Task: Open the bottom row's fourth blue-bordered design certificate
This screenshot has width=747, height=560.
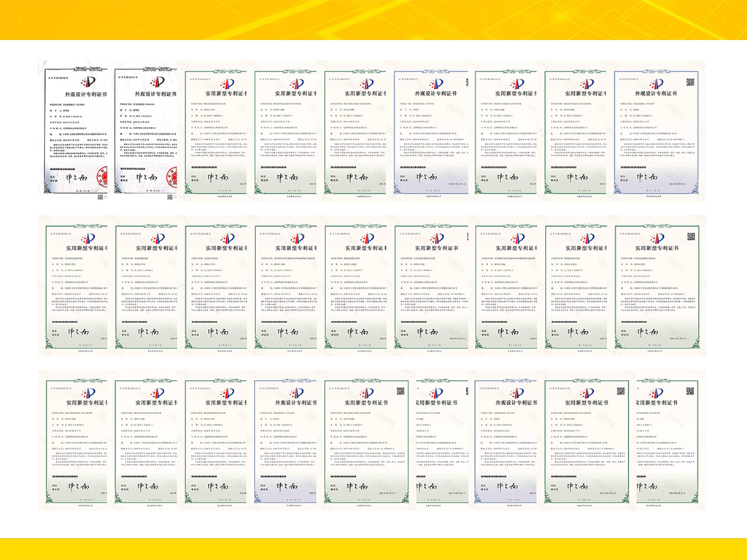Action: coord(285,442)
